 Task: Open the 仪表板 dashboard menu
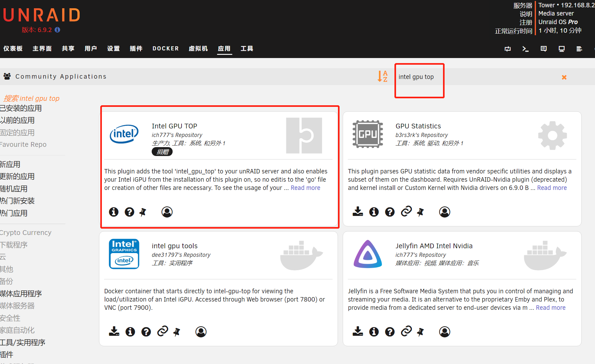(x=13, y=49)
